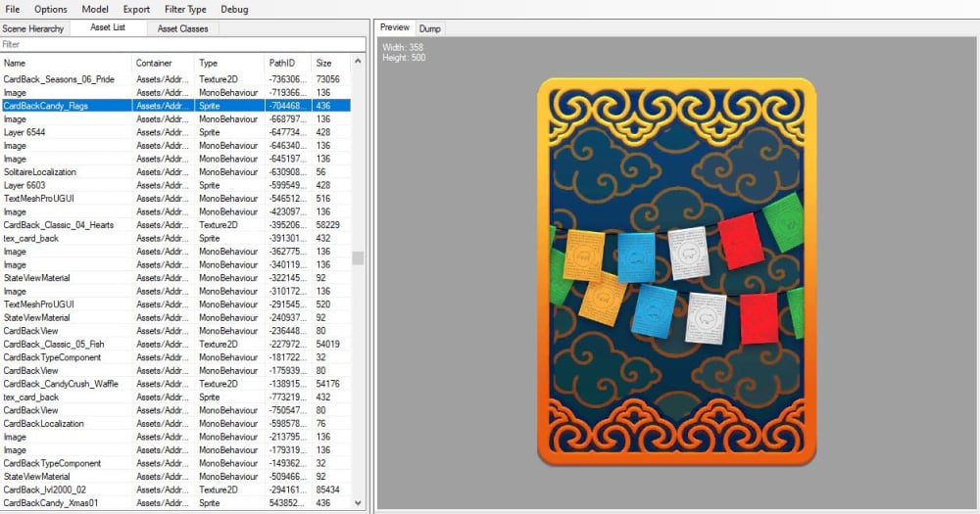The width and height of the screenshot is (980, 514).
Task: Open the Model menu
Action: tap(95, 9)
